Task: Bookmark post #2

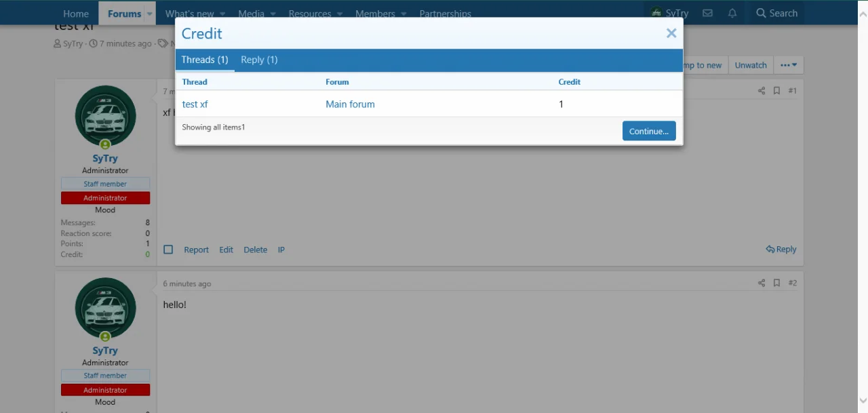Action: tap(777, 283)
